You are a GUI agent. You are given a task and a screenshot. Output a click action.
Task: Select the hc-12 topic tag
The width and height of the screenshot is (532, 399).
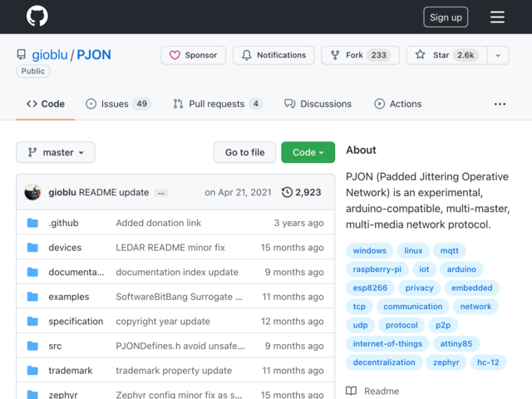pyautogui.click(x=488, y=362)
